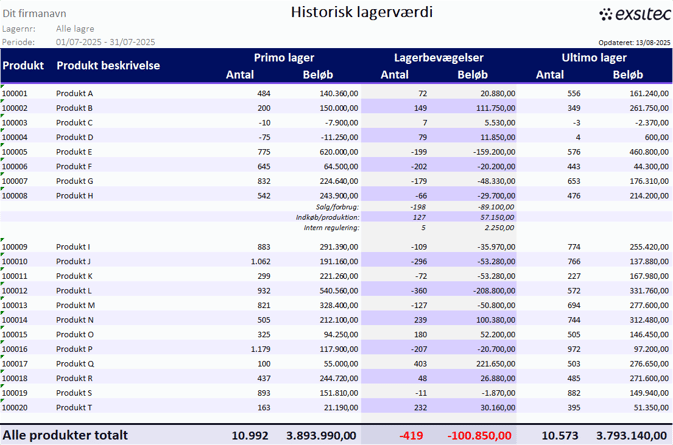The width and height of the screenshot is (673, 445).
Task: Select 'Produkt T' in the last row
Action: (x=74, y=408)
